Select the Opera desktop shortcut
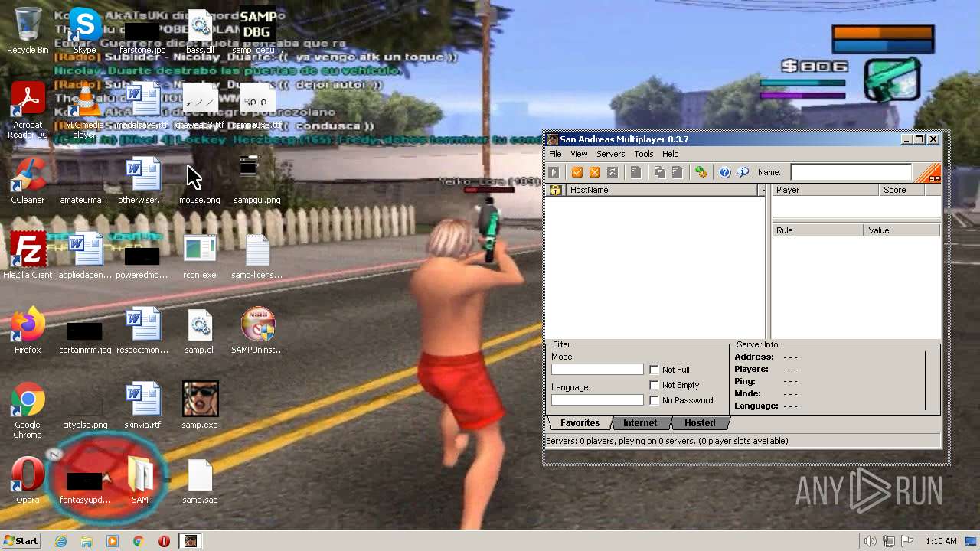 (28, 481)
